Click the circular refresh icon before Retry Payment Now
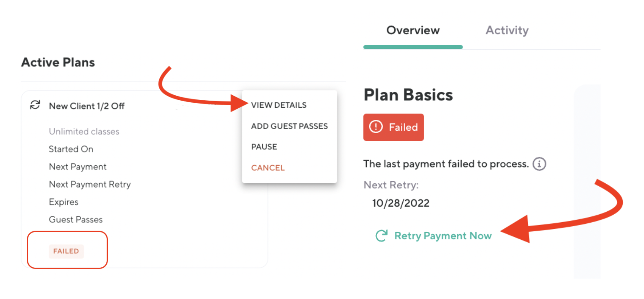Viewport: 644px width, 299px height. click(x=381, y=236)
